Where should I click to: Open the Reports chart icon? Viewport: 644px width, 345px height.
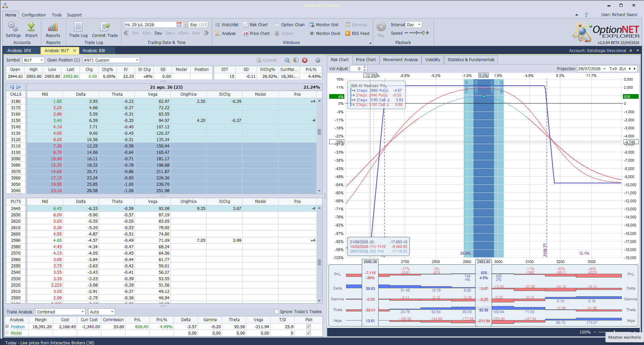(x=53, y=30)
